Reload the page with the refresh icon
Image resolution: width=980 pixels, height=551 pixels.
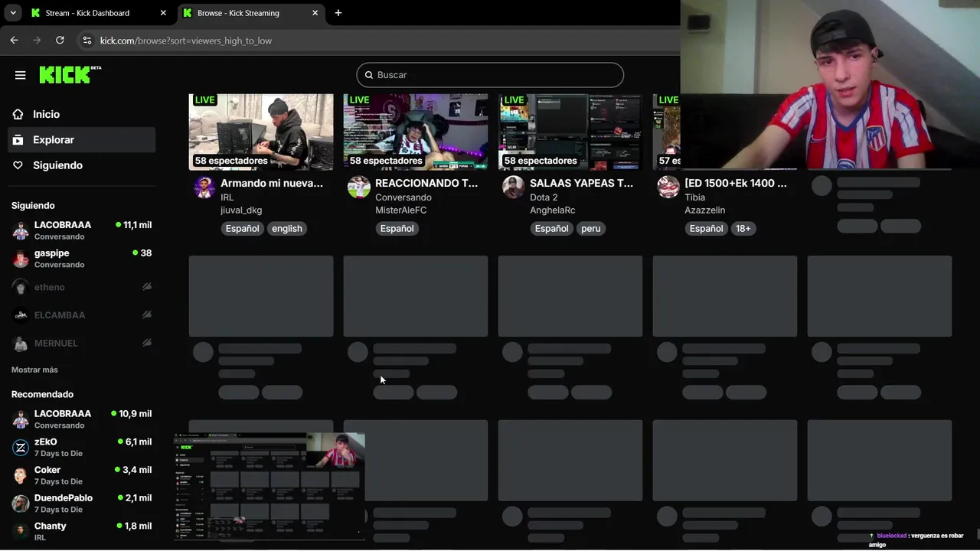[60, 40]
